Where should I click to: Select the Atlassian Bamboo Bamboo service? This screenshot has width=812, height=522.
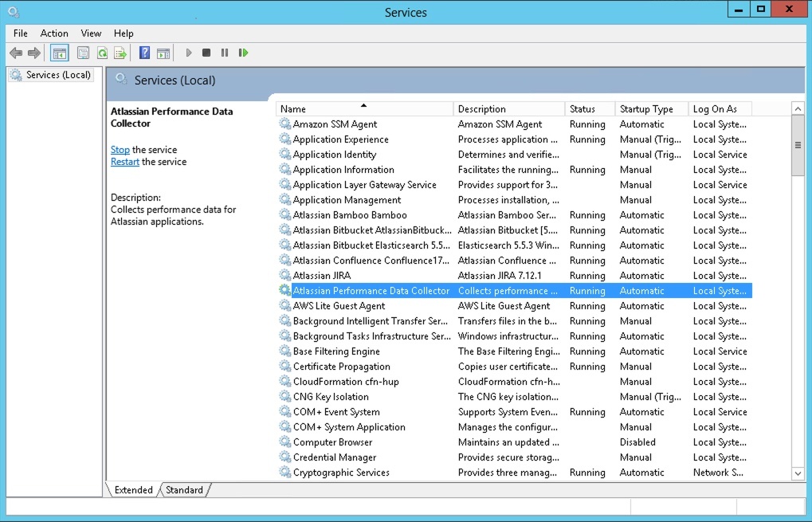point(515,215)
